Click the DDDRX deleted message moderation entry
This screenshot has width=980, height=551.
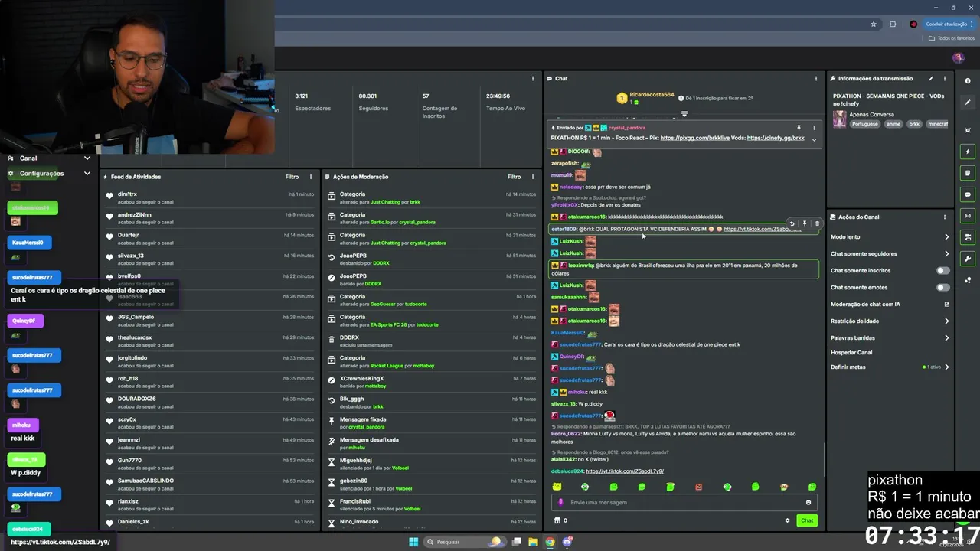[x=430, y=341]
